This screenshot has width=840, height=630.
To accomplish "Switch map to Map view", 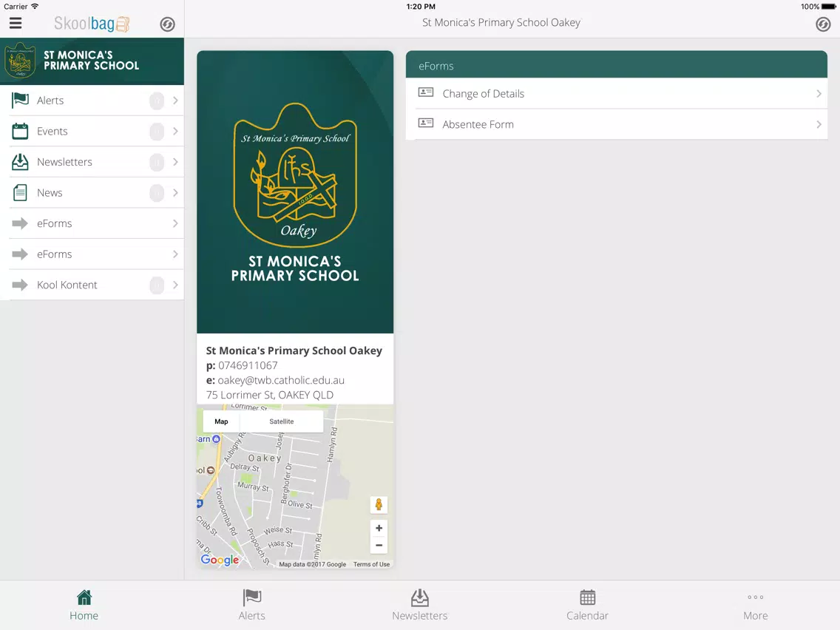I will [x=221, y=421].
